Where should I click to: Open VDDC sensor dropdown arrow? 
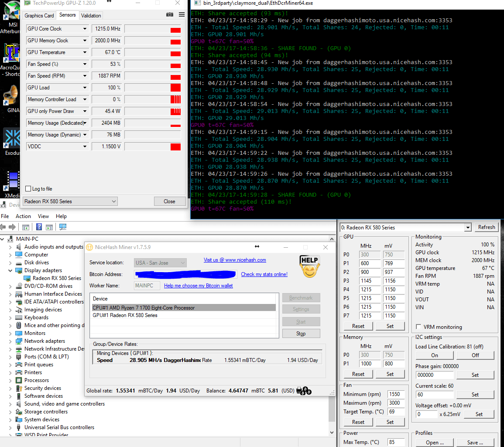click(85, 147)
